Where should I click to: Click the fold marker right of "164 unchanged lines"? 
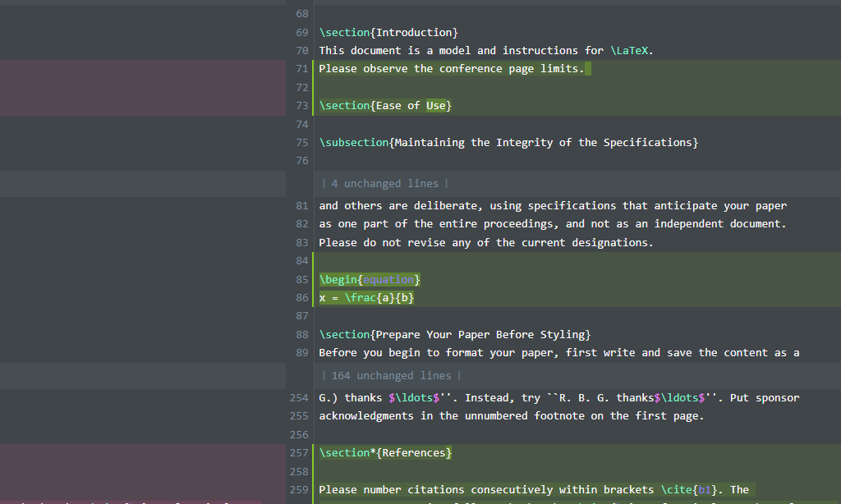(x=459, y=375)
